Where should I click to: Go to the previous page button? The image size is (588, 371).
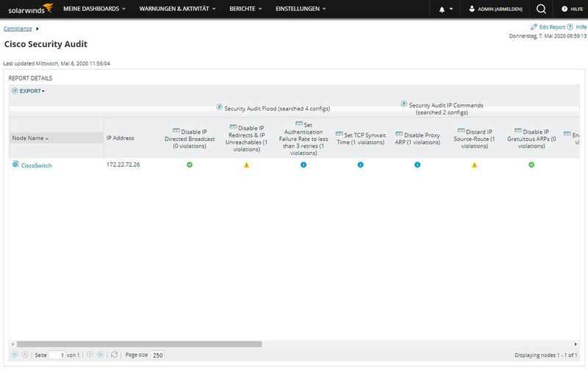point(25,355)
